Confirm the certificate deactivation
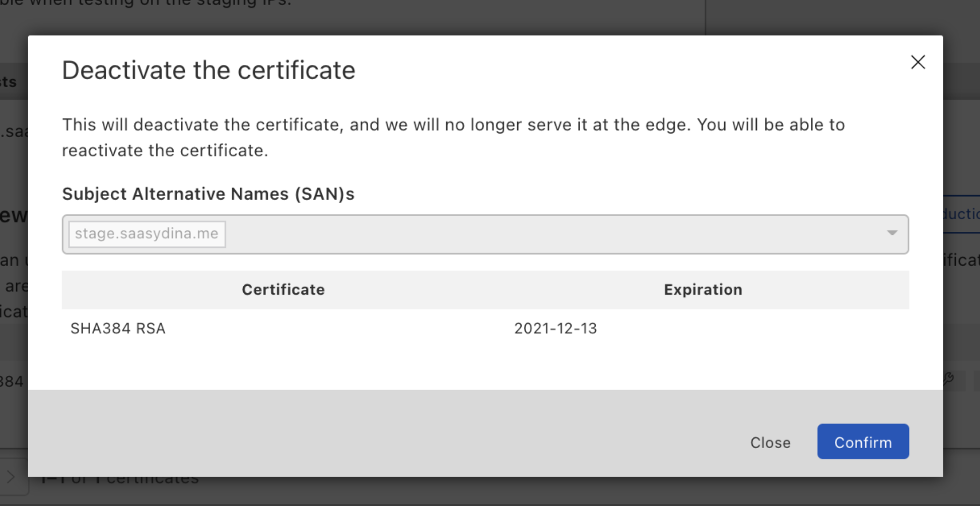This screenshot has width=980, height=506. [x=863, y=441]
